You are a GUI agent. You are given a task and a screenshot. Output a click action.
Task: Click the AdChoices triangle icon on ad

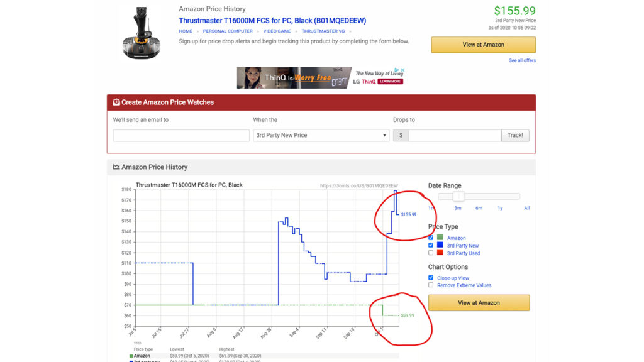(397, 70)
